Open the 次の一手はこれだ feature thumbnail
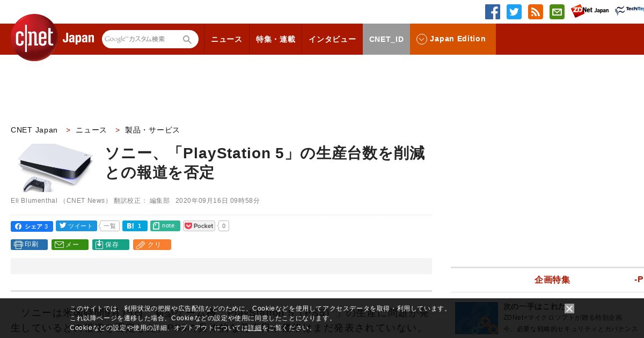Image resolution: width=644 pixels, height=338 pixels. pos(477,318)
